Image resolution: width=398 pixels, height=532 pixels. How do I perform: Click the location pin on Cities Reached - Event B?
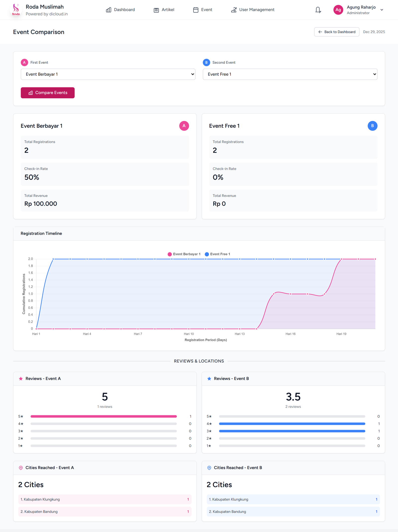(x=209, y=468)
